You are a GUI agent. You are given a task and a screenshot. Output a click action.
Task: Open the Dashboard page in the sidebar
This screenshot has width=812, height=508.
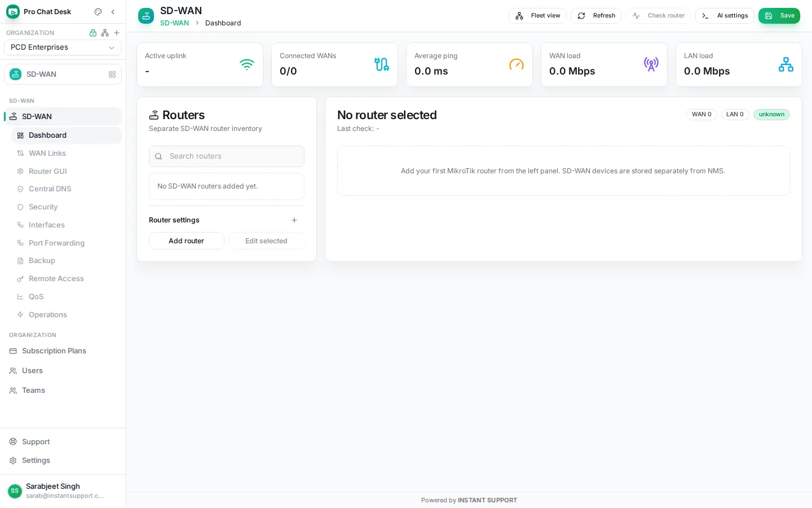point(67,135)
